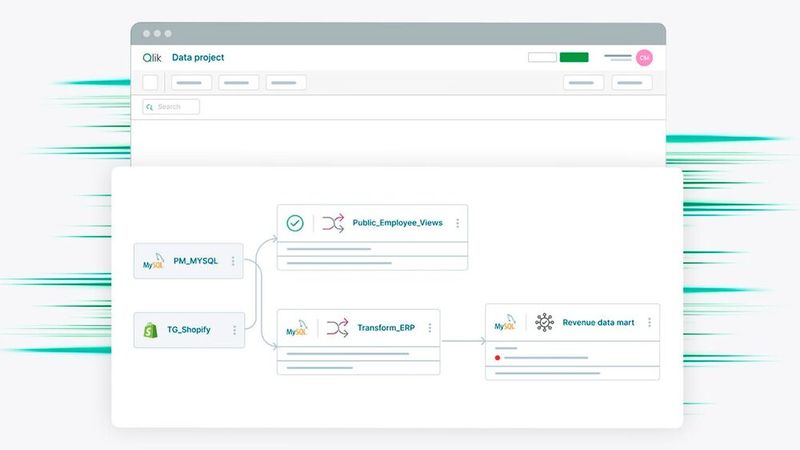This screenshot has width=800, height=450.
Task: Open the Revenue data mart options menu
Action: coord(649,322)
